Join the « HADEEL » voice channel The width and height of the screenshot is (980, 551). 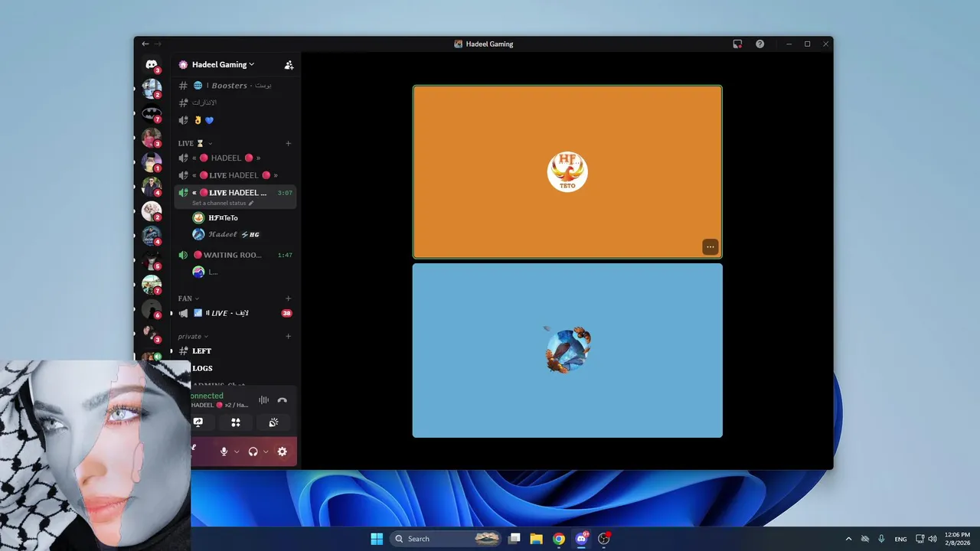coord(235,158)
